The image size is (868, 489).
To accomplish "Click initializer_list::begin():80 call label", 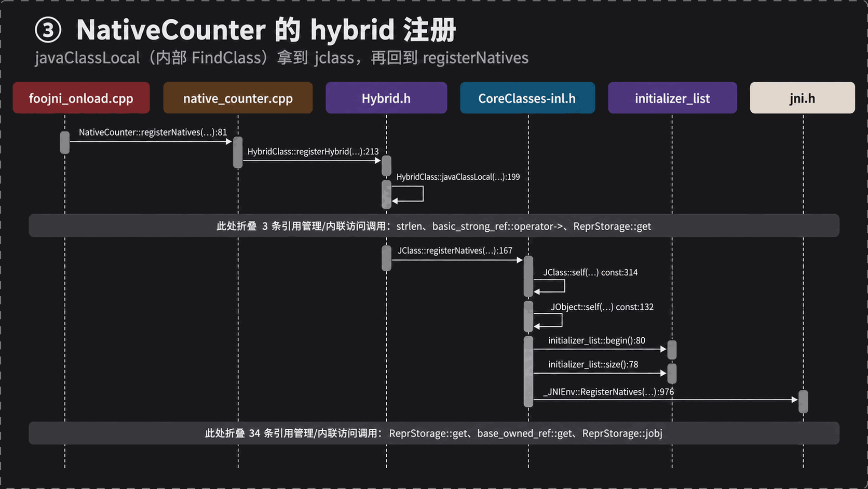I will pos(597,340).
